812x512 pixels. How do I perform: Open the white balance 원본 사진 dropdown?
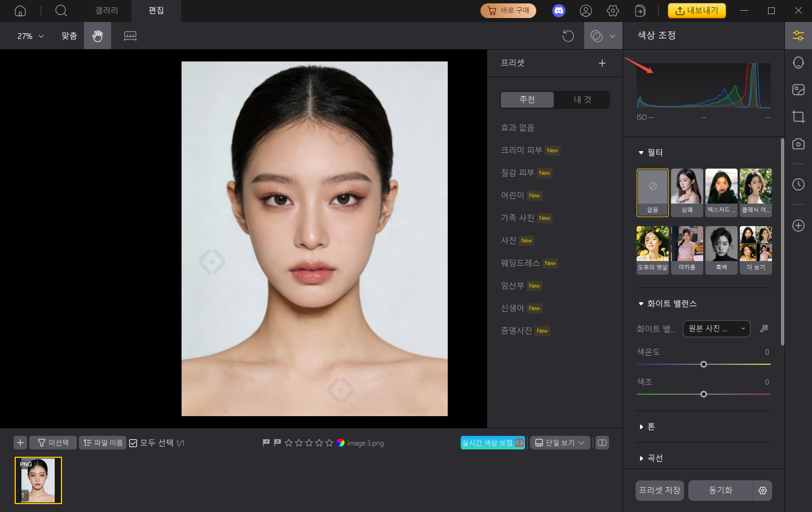click(x=716, y=328)
